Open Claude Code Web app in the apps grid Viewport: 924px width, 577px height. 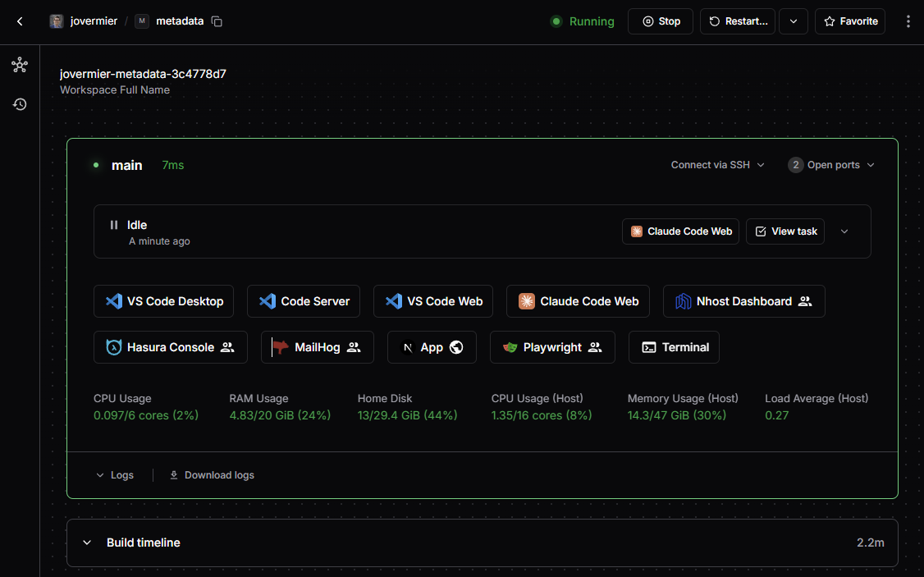(x=578, y=301)
